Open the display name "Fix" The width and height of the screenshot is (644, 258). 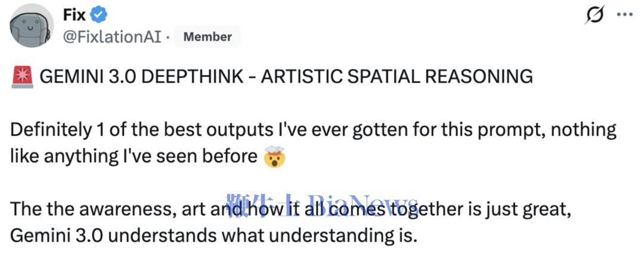pyautogui.click(x=75, y=15)
